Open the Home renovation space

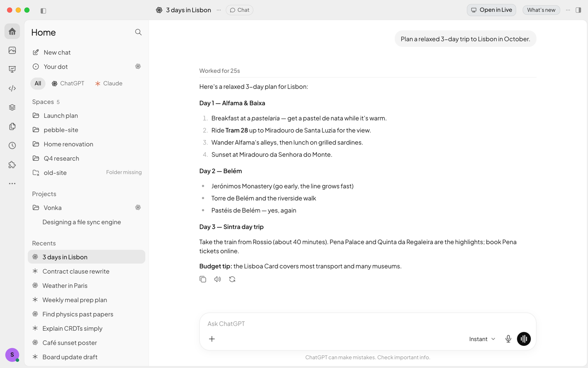click(x=86, y=144)
